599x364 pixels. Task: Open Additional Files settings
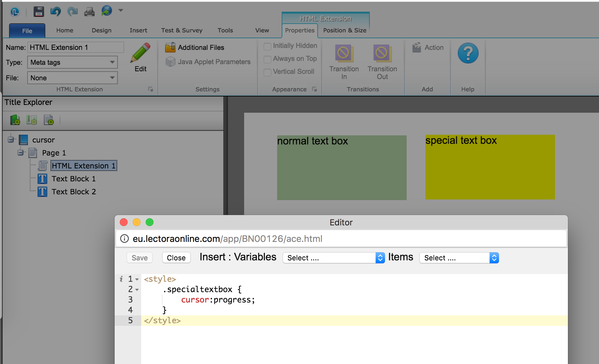pyautogui.click(x=195, y=47)
